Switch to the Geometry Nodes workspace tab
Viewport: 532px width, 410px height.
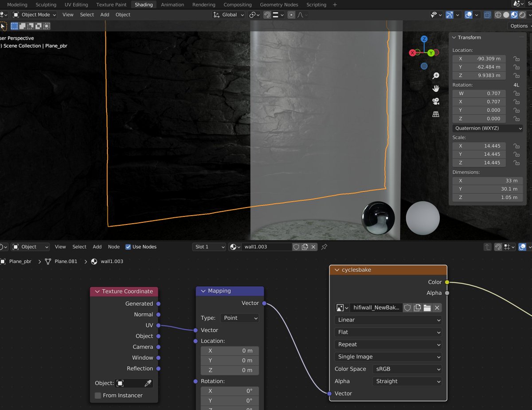click(x=279, y=4)
